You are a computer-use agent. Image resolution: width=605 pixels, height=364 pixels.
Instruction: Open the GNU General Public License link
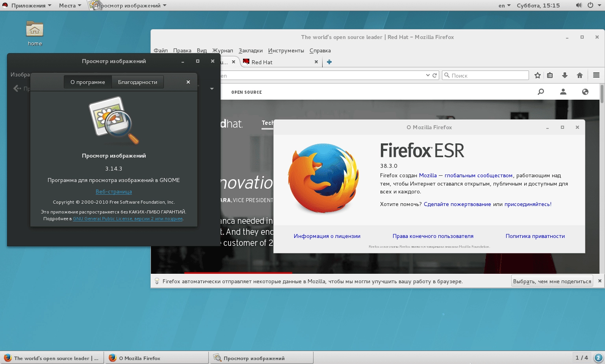(128, 219)
